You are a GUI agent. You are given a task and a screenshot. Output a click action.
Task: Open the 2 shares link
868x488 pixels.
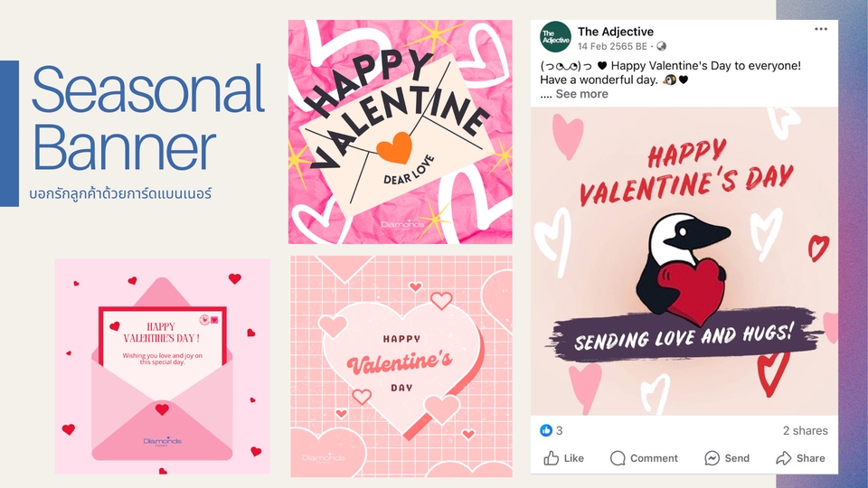tap(805, 430)
